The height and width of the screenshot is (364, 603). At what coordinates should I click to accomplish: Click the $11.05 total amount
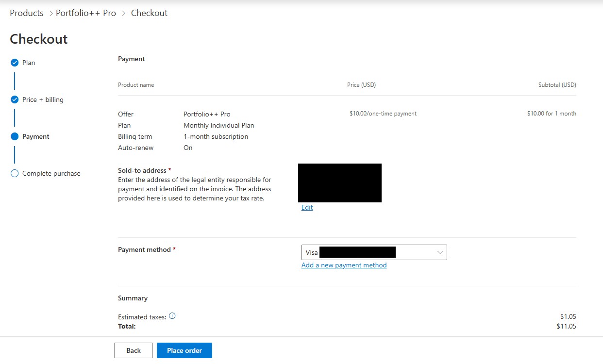[x=567, y=326]
